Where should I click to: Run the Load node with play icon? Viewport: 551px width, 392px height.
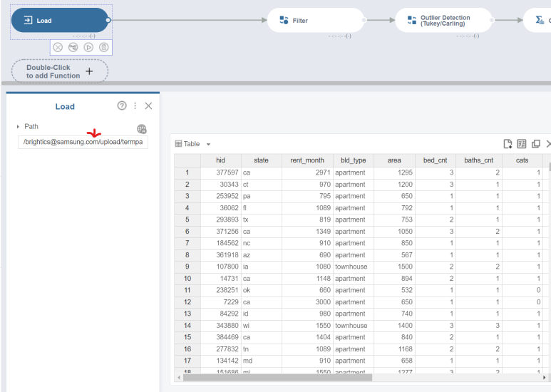coord(88,48)
